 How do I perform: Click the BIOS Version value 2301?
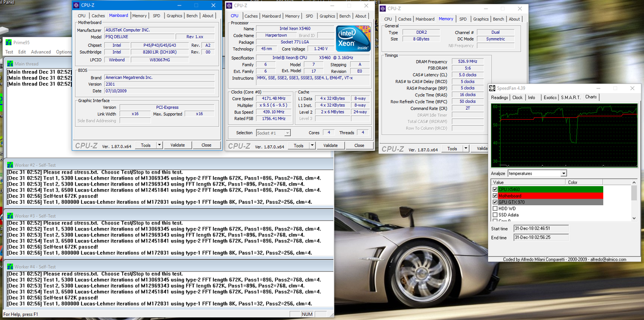(159, 84)
